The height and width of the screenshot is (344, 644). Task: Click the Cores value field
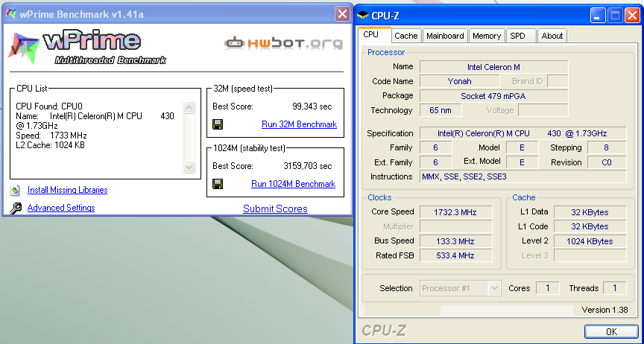pos(548,288)
